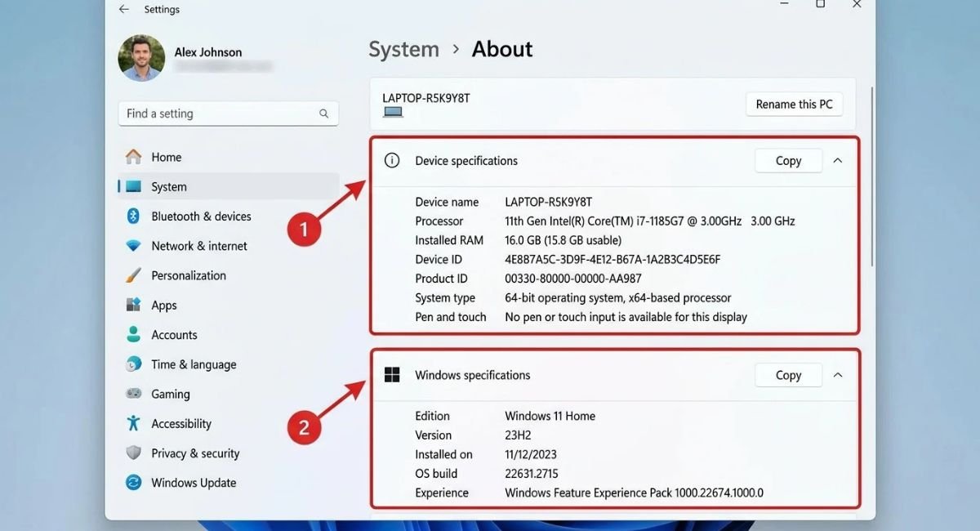Click the Device name value in specifications
Screen dimensions: 980x531
549,202
